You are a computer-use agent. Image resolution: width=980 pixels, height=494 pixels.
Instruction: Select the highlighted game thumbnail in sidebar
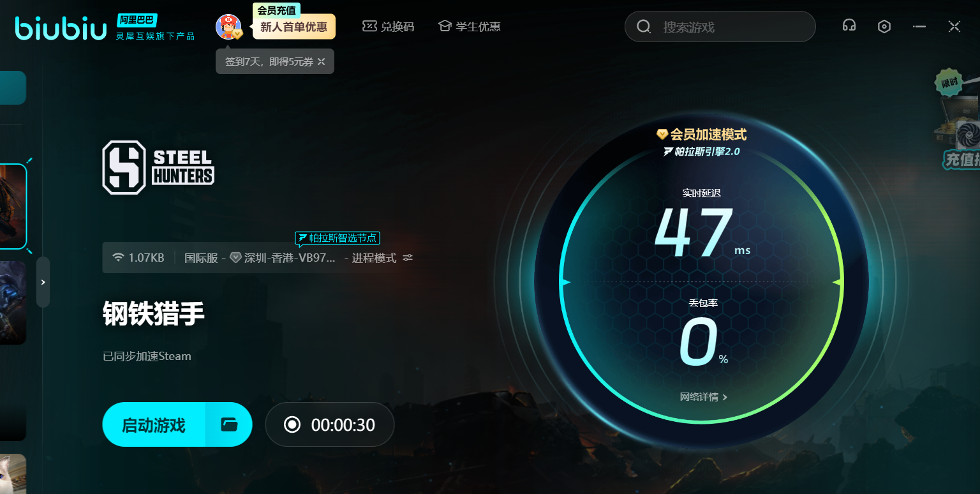click(x=13, y=206)
